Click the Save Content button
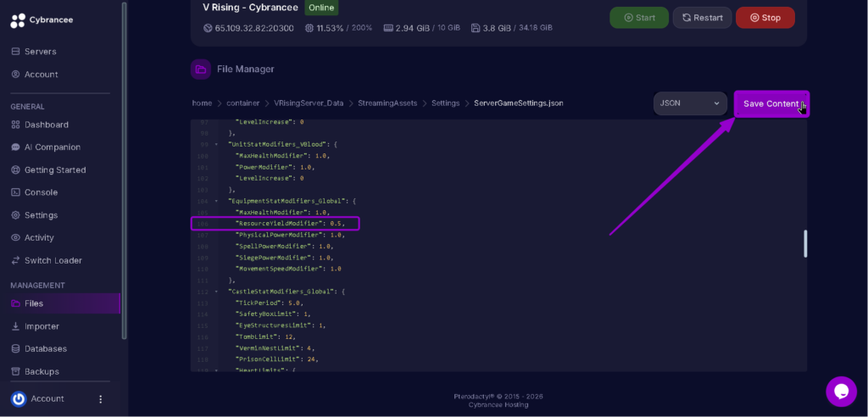The width and height of the screenshot is (868, 417). [771, 104]
